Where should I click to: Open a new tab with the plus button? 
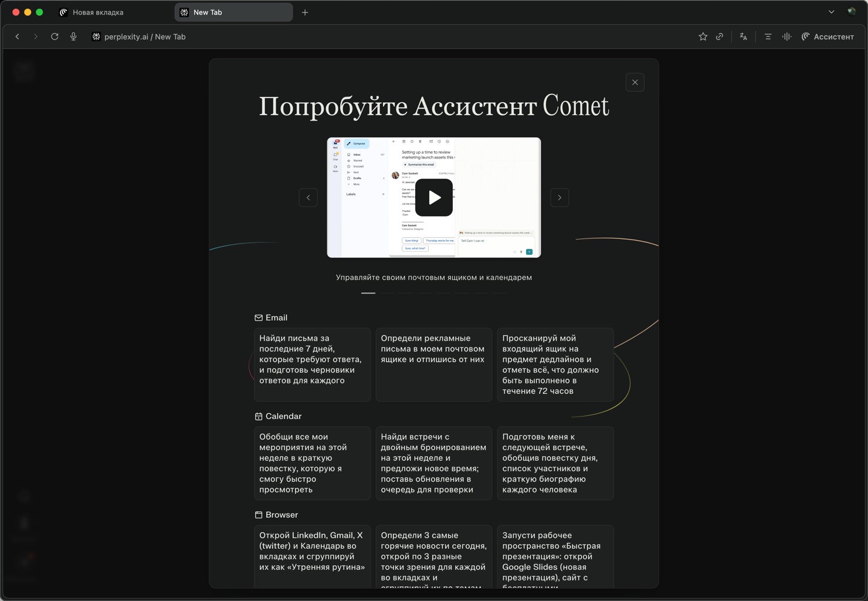305,12
